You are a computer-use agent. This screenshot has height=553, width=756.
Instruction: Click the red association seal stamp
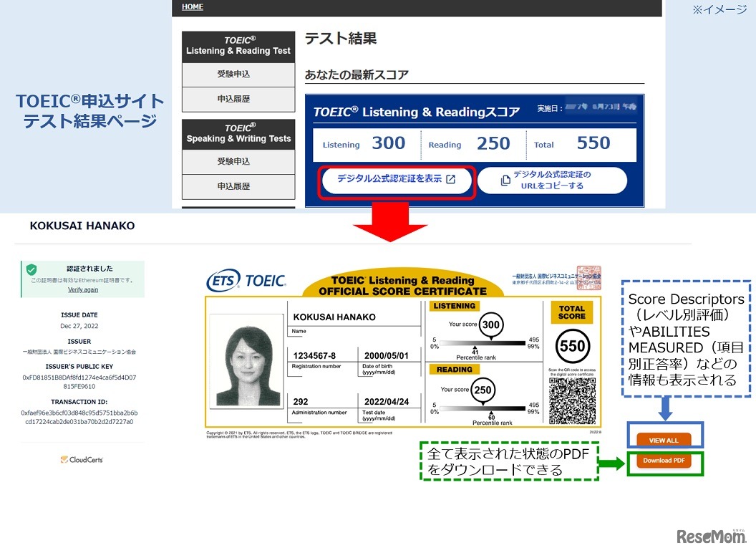589,279
